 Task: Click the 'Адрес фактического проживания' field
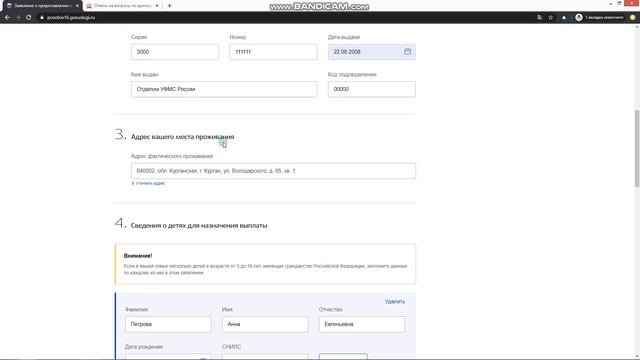(273, 171)
